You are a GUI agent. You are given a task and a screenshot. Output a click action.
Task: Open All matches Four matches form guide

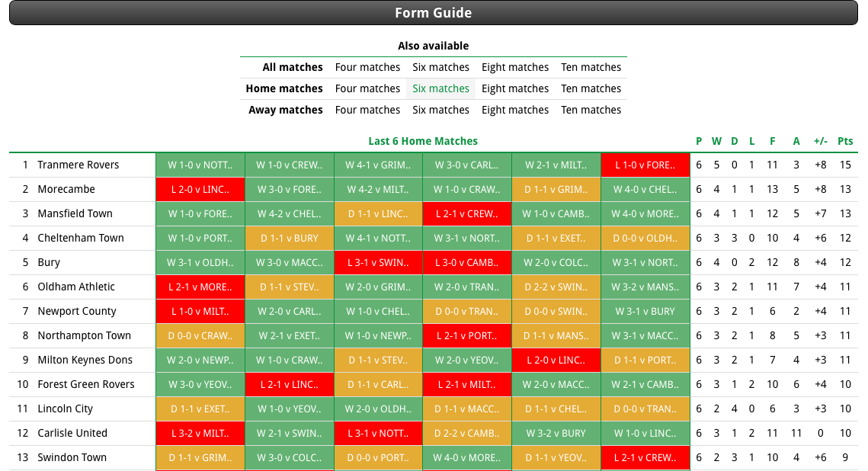point(367,68)
